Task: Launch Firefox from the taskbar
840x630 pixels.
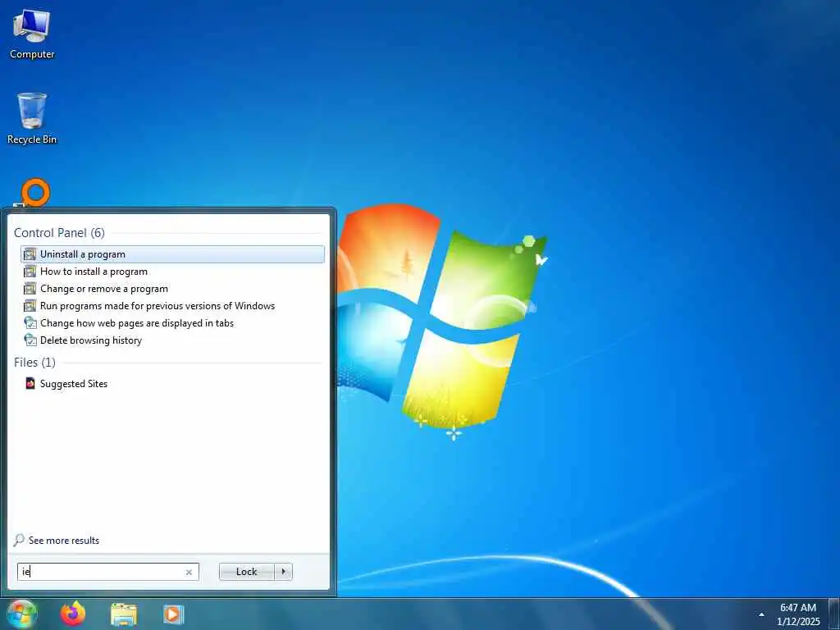Action: click(x=73, y=614)
